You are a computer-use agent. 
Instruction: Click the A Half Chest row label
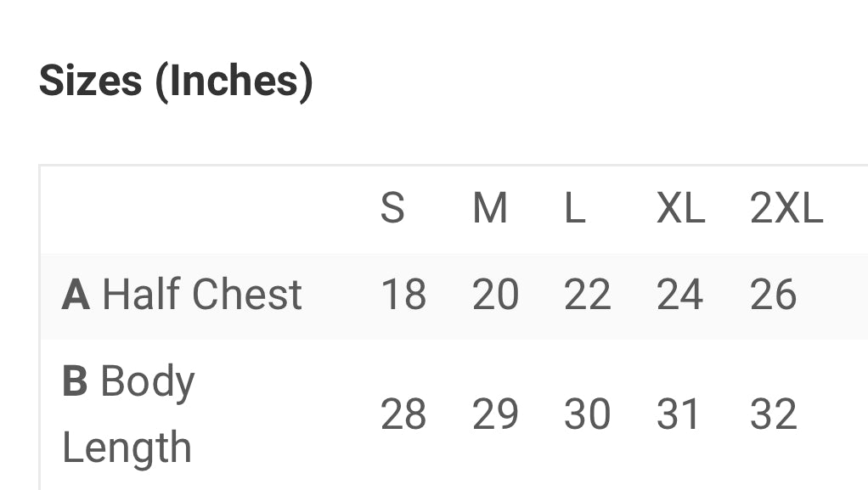tap(182, 296)
